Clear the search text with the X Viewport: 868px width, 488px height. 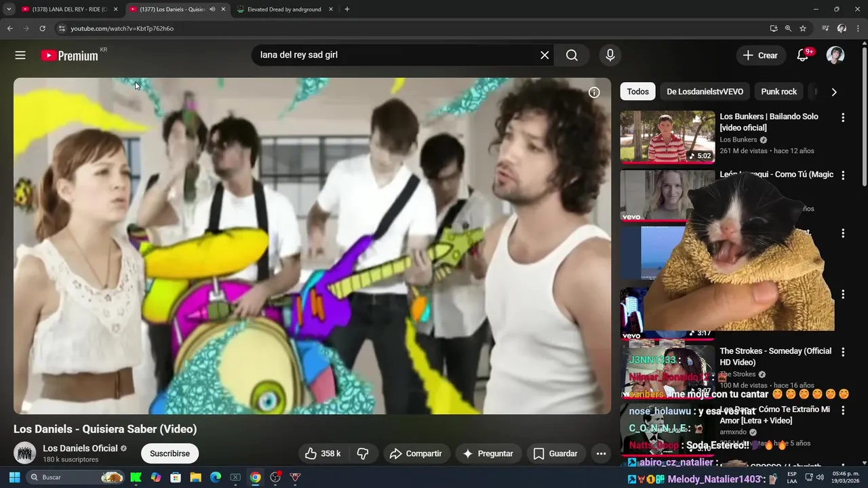(545, 56)
